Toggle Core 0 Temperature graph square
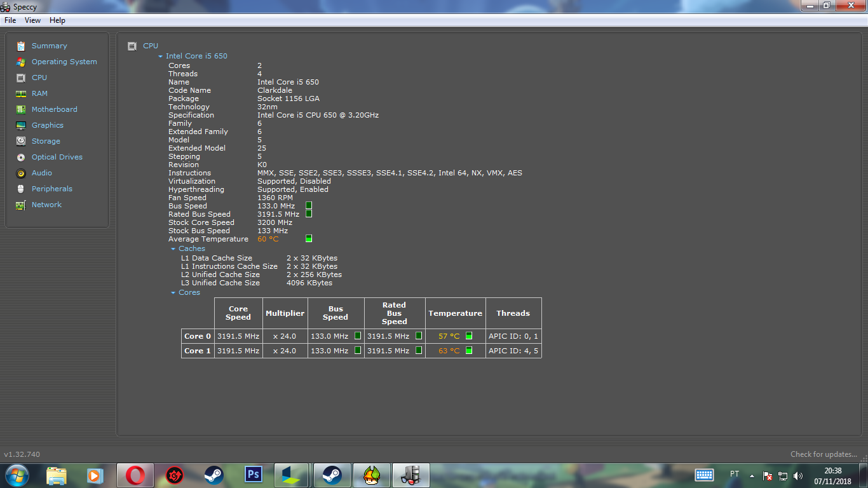 [469, 336]
